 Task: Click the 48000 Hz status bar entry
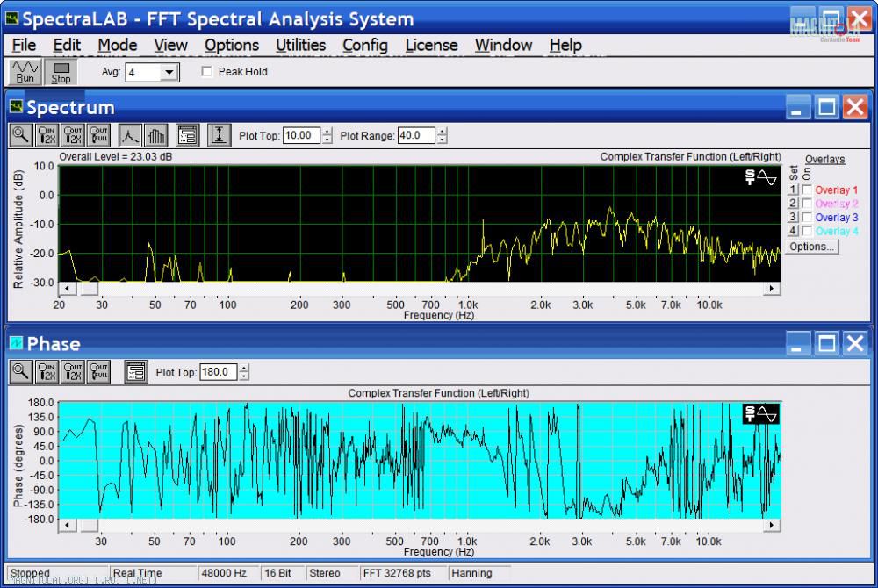tap(228, 573)
